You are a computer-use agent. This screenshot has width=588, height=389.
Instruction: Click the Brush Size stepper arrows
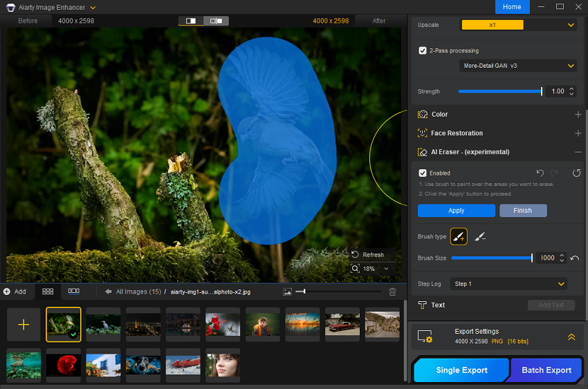(x=562, y=258)
